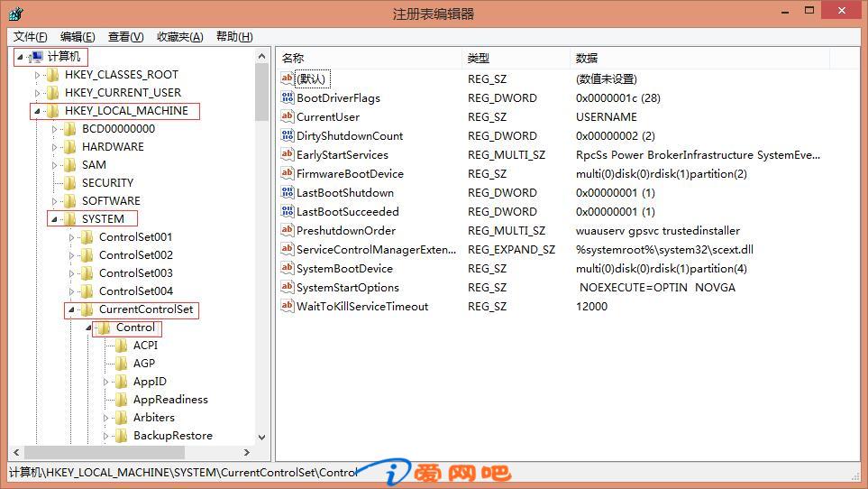Select the WaitToKillServiceTimeout value name
Viewport: 868px width, 489px height.
[362, 306]
